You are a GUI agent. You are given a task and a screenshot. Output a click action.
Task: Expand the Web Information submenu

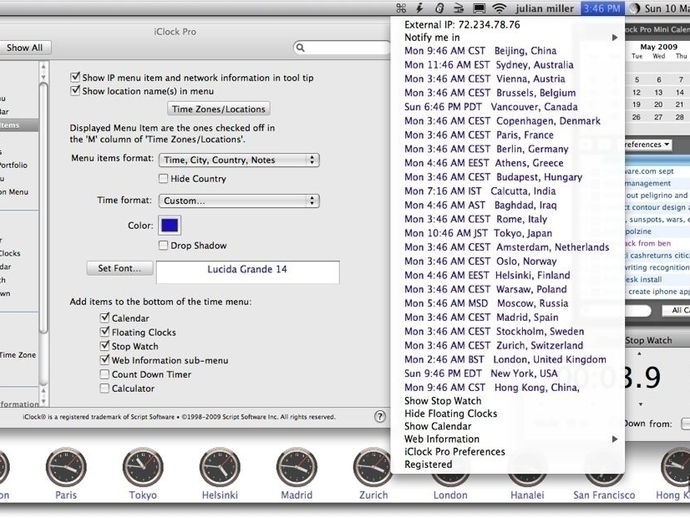[507, 439]
